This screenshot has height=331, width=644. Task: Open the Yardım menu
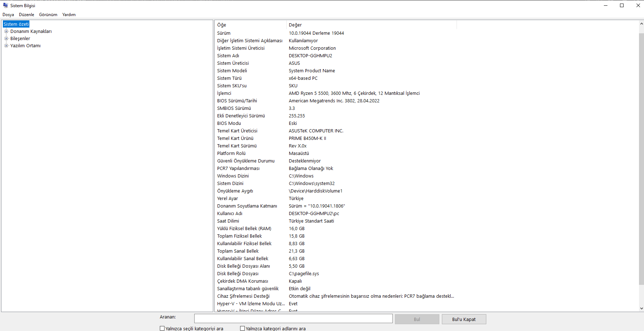(x=69, y=15)
